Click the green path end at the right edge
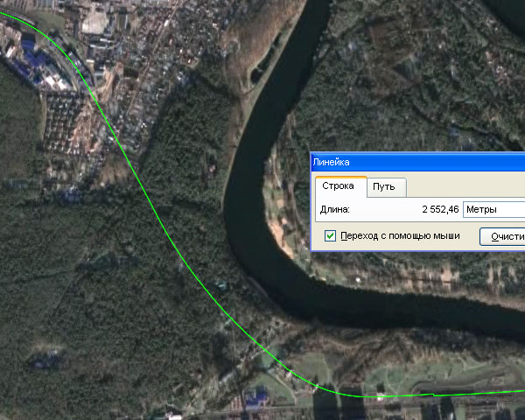This screenshot has width=525, height=420. 520,392
